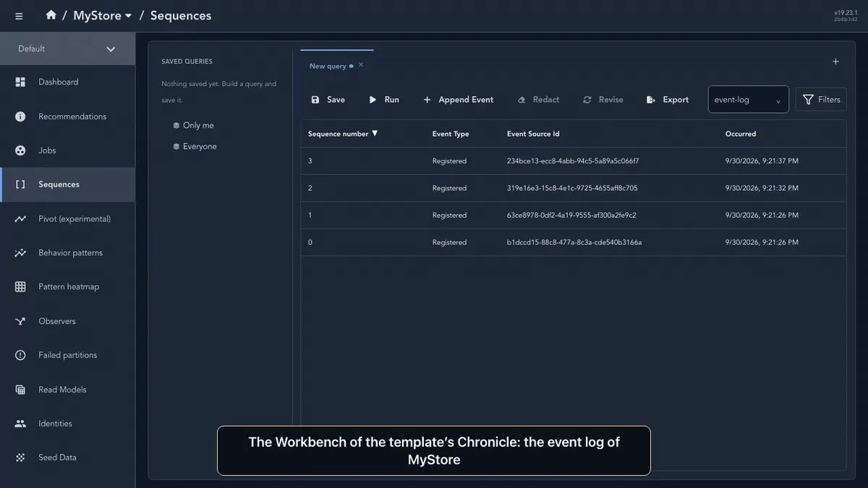Expand the Everyone saved queries
The width and height of the screenshot is (868, 488).
(x=195, y=146)
